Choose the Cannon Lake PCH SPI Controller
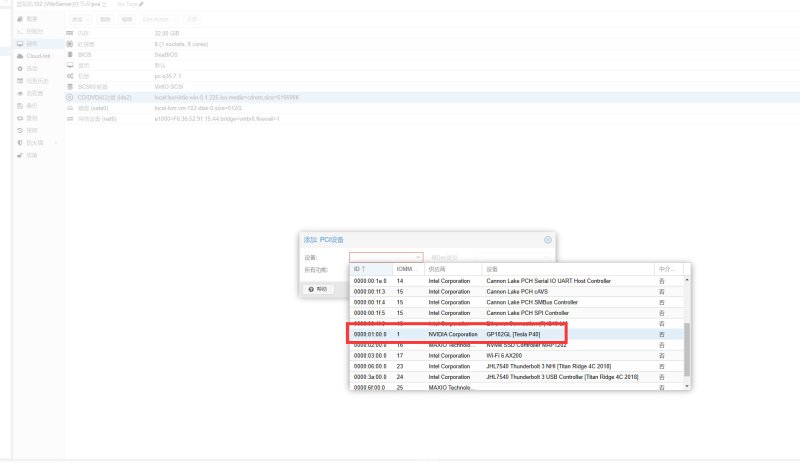Viewport: 800px width, 463px height. point(516,313)
